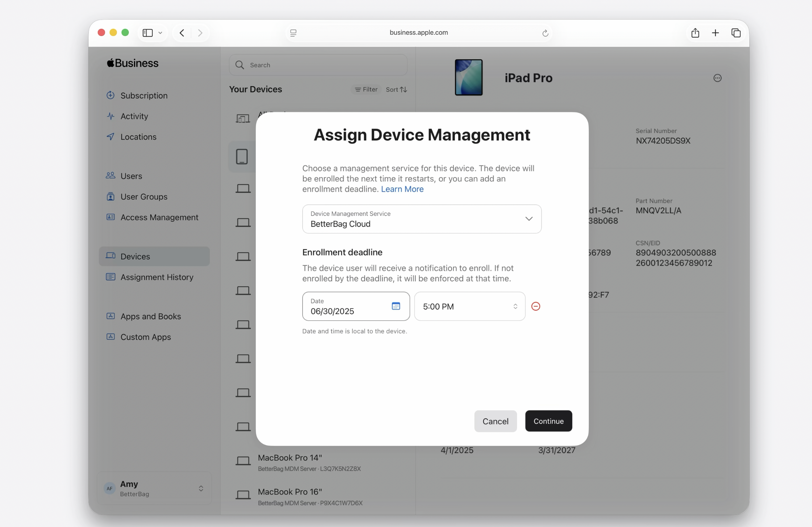Click part number MNQV2LL/A

pos(658,210)
